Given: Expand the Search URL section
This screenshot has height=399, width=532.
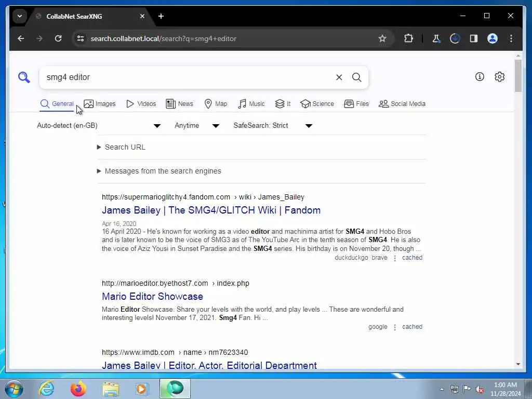Looking at the screenshot, I should point(122,147).
